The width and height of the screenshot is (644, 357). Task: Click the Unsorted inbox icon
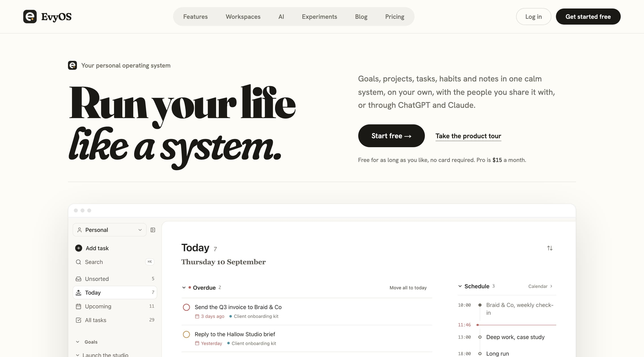[78, 279]
